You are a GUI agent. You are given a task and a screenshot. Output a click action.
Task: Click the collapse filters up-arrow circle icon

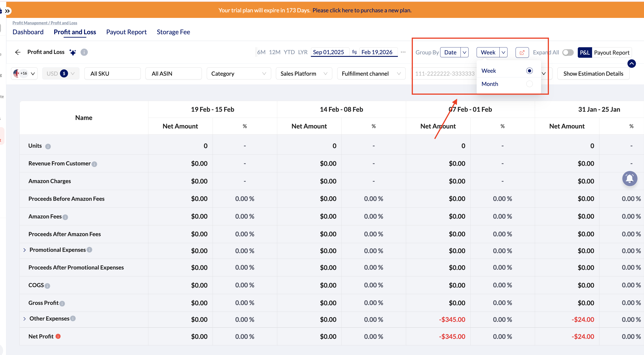(631, 64)
